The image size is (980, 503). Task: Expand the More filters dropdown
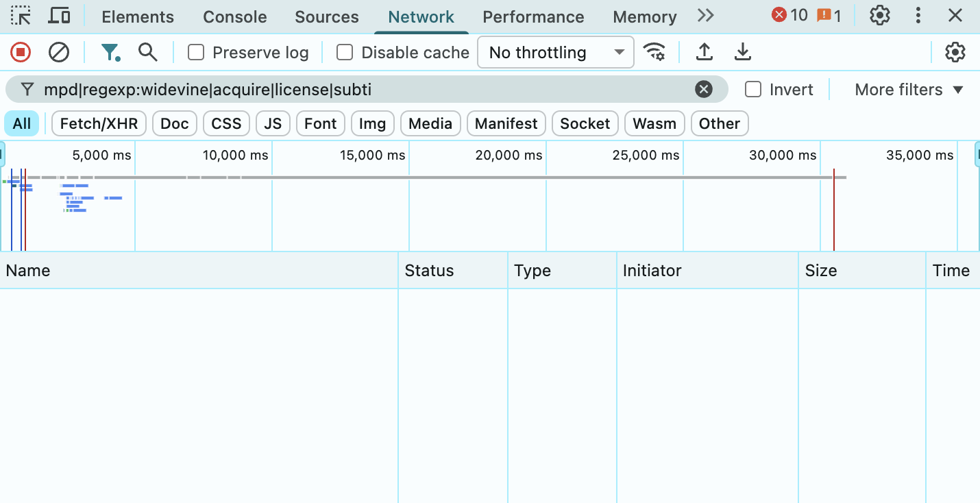[909, 90]
